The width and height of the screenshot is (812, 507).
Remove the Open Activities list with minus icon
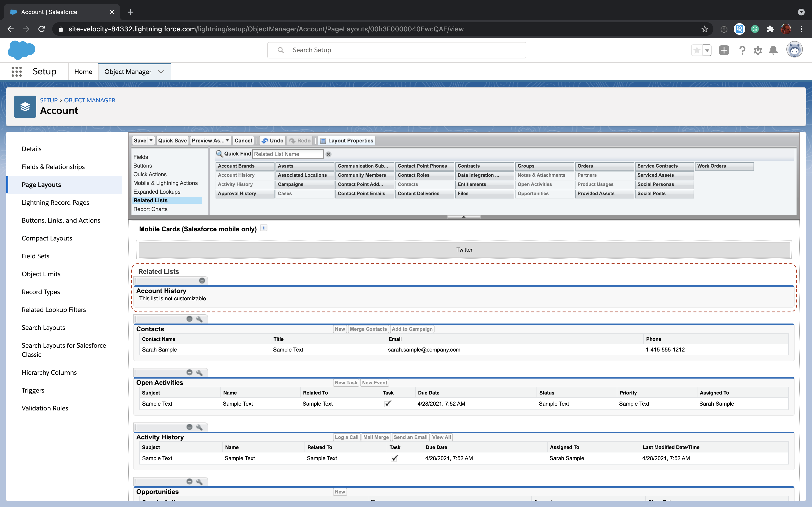(x=189, y=373)
